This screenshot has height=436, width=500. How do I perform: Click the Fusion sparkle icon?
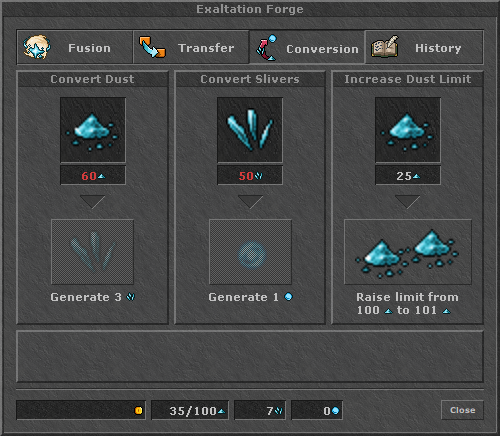click(x=37, y=47)
